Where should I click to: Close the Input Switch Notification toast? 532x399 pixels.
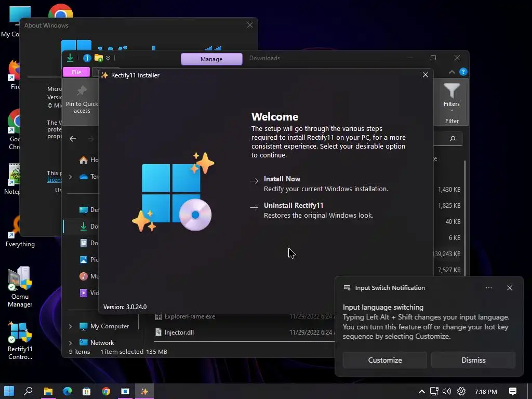(x=509, y=288)
